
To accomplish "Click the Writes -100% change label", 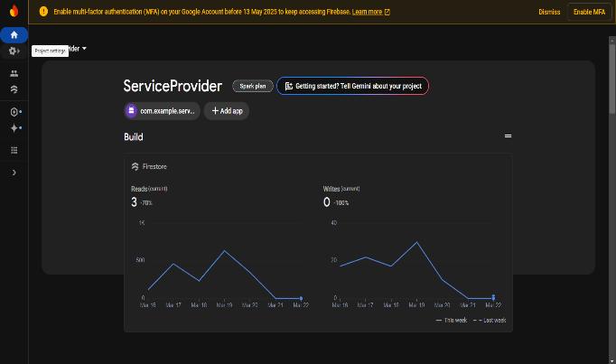I will (341, 203).
